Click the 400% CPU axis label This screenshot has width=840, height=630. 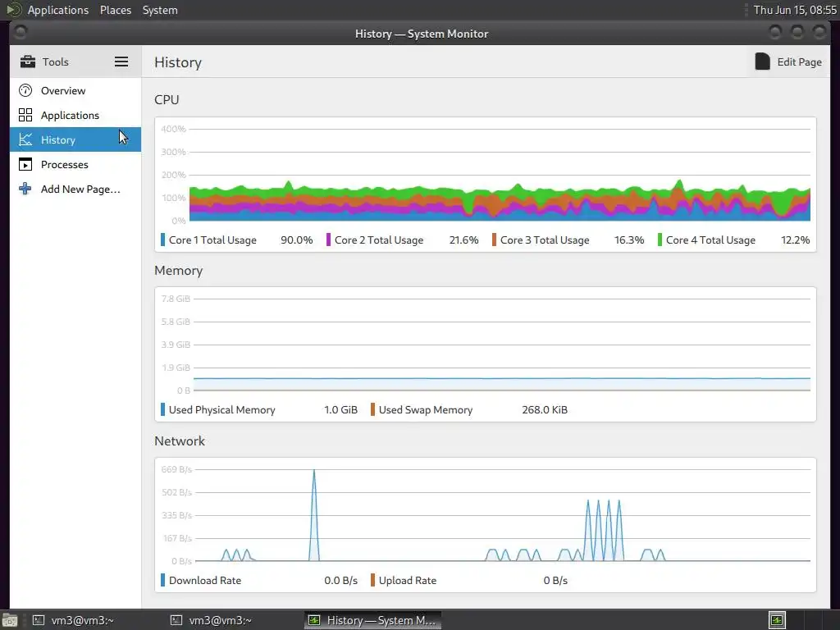pyautogui.click(x=173, y=129)
